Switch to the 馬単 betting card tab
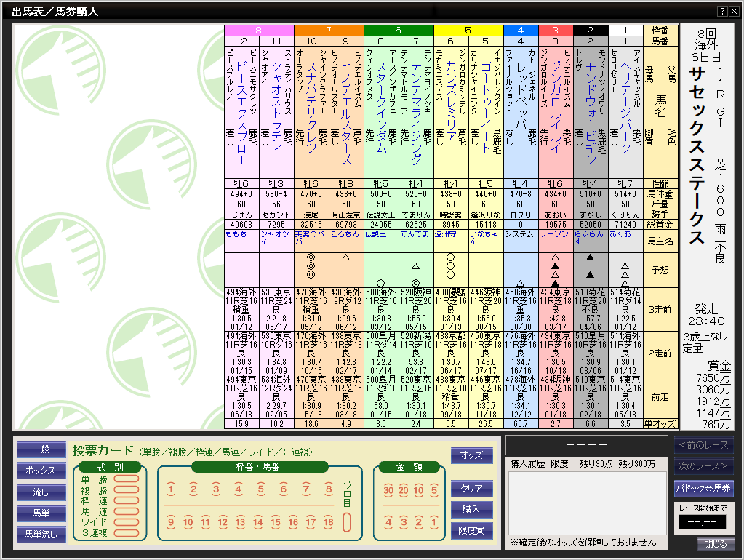The width and height of the screenshot is (744, 560). coord(41,513)
